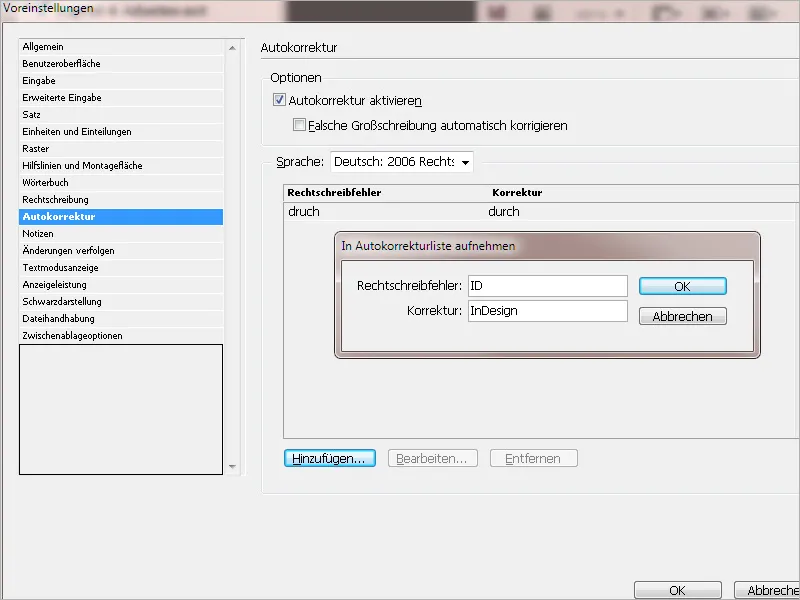Image resolution: width=800 pixels, height=600 pixels.
Task: Click the Bearbeiten... button
Action: (x=433, y=458)
